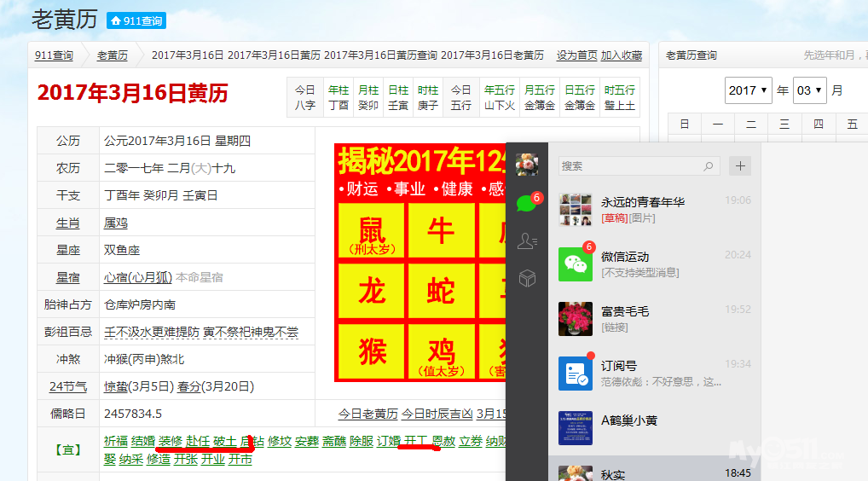Expand the month 03 dropdown
The width and height of the screenshot is (868, 481).
click(x=809, y=90)
